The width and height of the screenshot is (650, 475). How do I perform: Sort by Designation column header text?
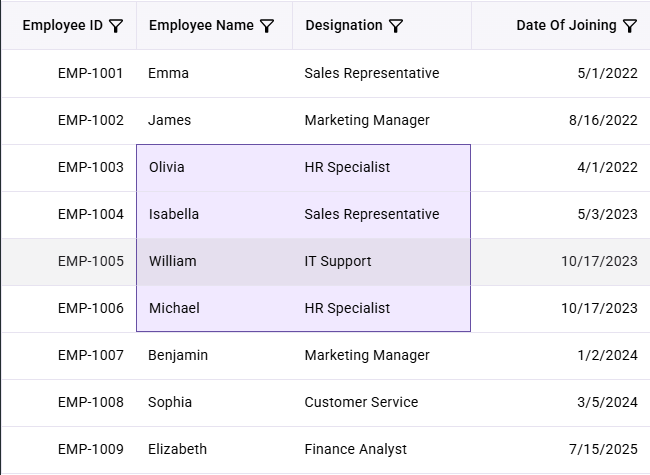click(344, 25)
